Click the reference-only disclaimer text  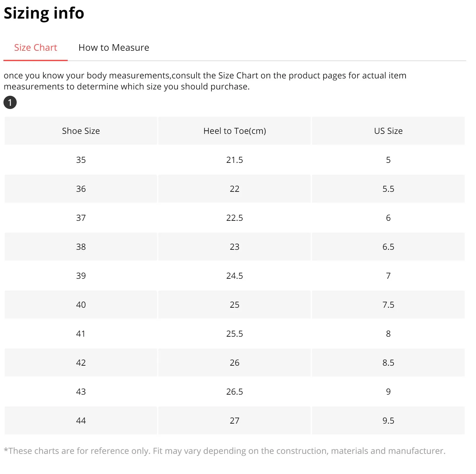point(224,451)
